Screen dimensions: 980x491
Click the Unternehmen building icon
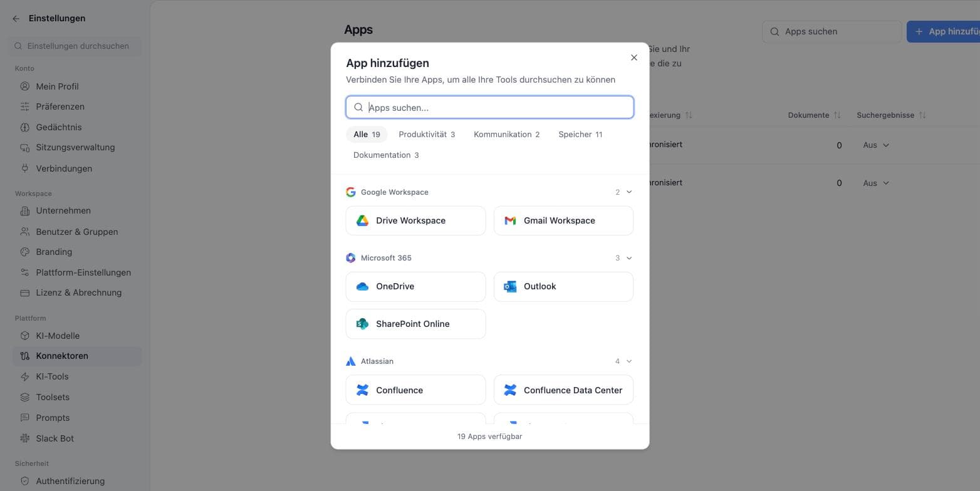point(25,210)
